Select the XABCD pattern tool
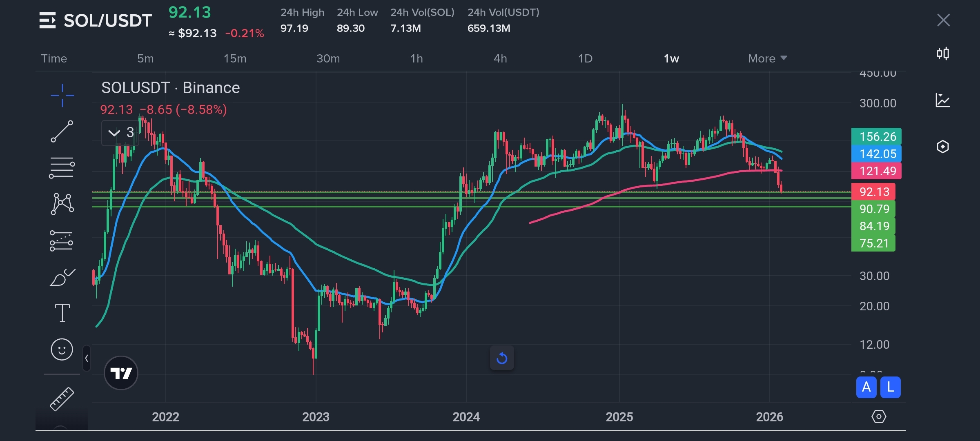980x441 pixels. point(62,203)
